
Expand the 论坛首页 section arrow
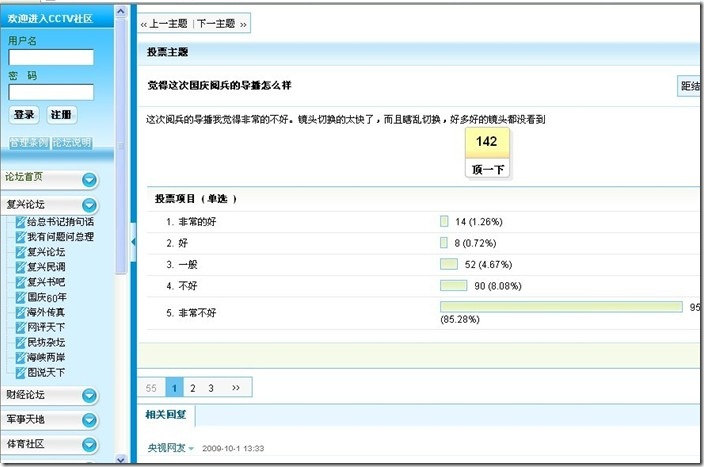tap(89, 180)
